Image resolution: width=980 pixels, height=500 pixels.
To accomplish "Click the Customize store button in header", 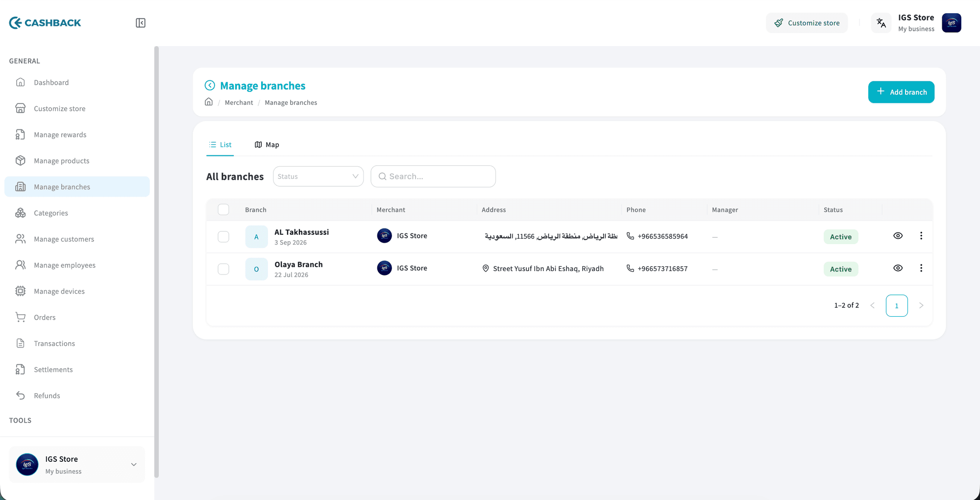I will 807,23.
